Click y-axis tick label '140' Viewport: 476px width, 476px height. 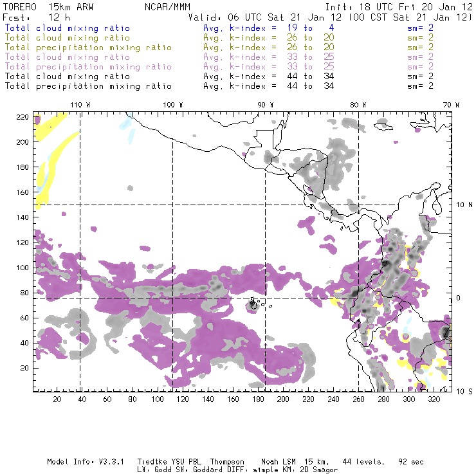pyautogui.click(x=23, y=217)
